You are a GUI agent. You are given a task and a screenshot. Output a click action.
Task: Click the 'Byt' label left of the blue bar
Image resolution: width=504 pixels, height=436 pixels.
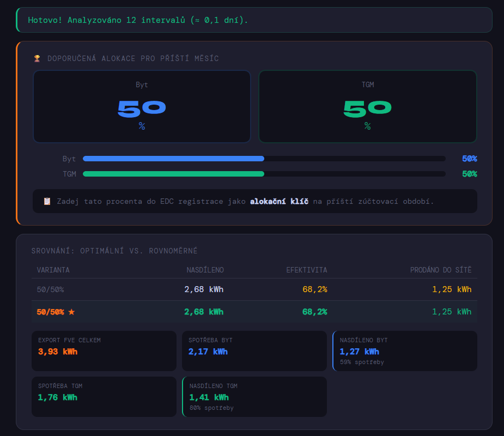click(x=69, y=159)
